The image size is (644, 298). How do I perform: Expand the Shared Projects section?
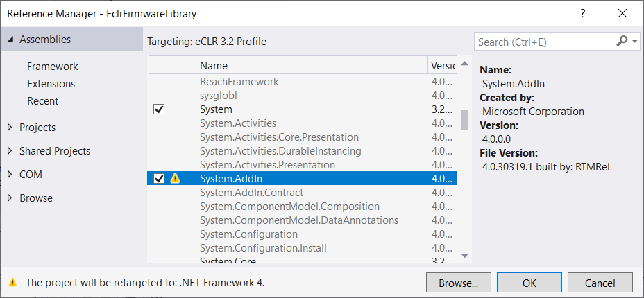coord(10,151)
